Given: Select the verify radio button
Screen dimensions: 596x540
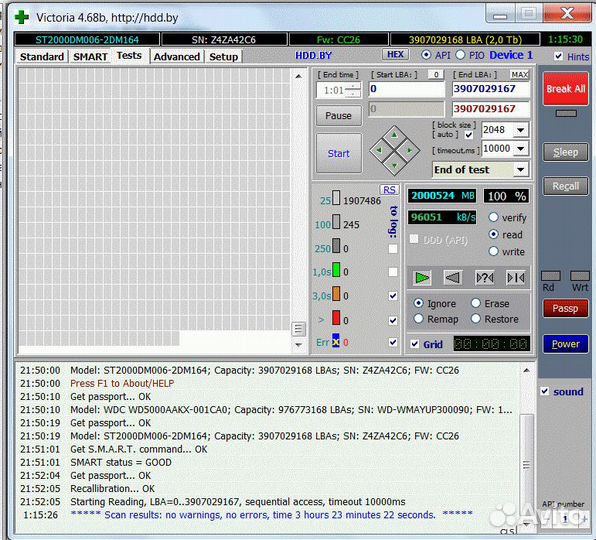Looking at the screenshot, I should pyautogui.click(x=493, y=217).
